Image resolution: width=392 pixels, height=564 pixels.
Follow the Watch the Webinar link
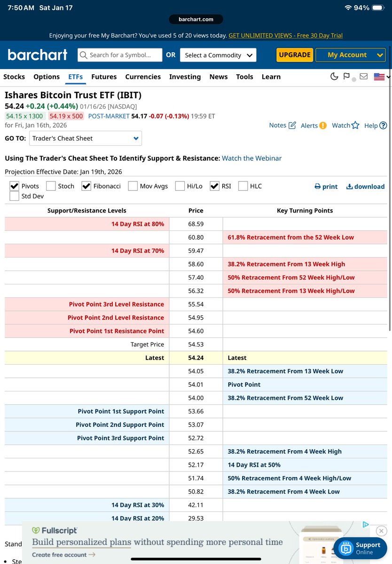(251, 158)
